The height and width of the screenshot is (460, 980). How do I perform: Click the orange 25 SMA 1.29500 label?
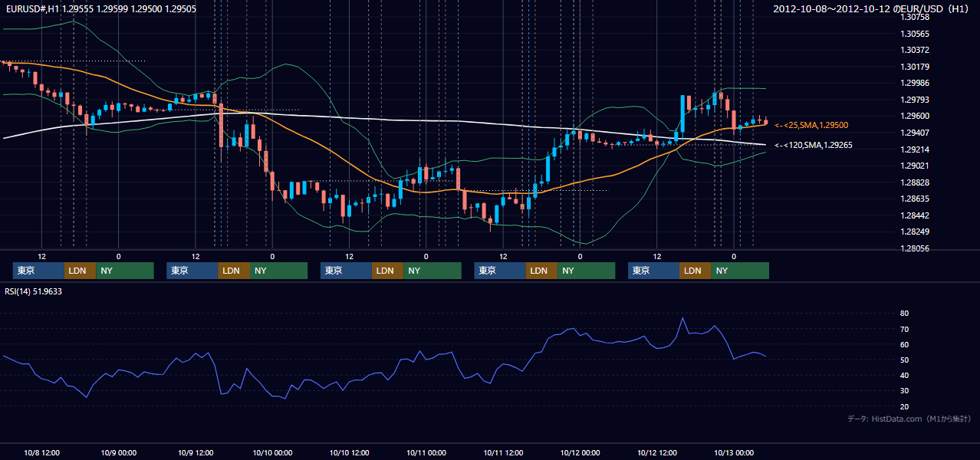coord(811,125)
